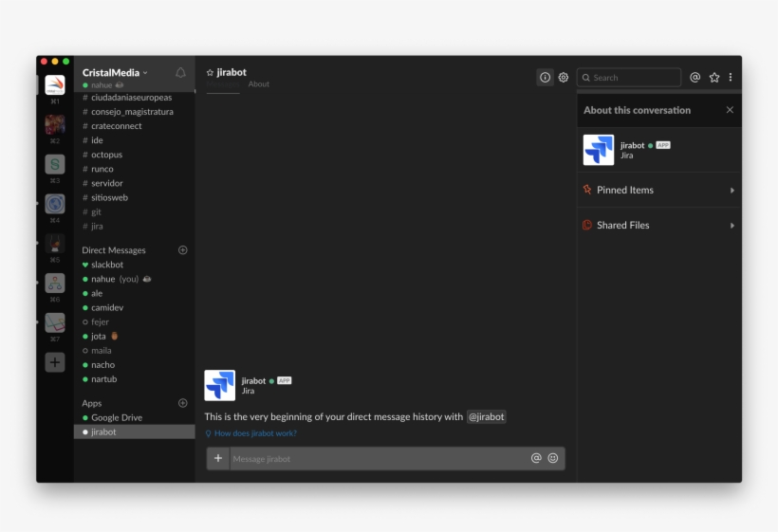Click the plus attach button beside message input
Screen dimensions: 778x532
[218, 458]
